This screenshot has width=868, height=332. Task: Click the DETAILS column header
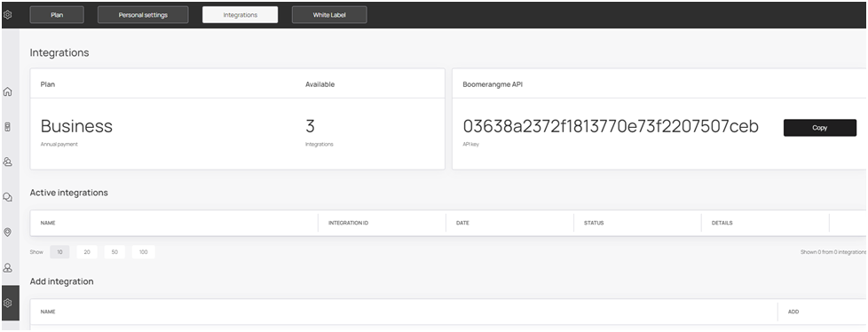pos(722,223)
